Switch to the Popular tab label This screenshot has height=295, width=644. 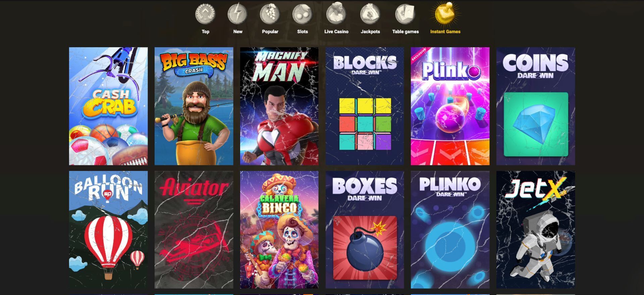click(270, 32)
